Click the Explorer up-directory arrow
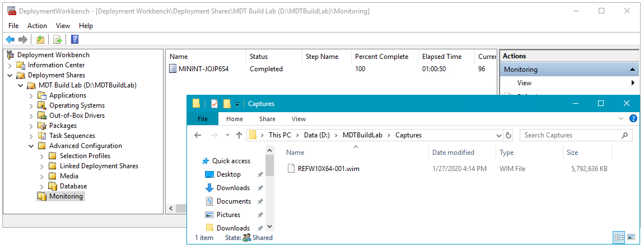The image size is (644, 249). point(239,135)
